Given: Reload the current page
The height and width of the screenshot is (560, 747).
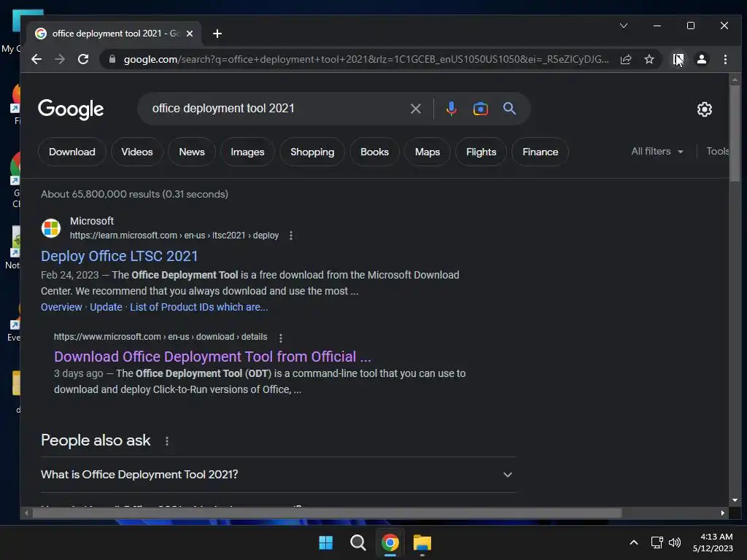Looking at the screenshot, I should click(x=83, y=60).
